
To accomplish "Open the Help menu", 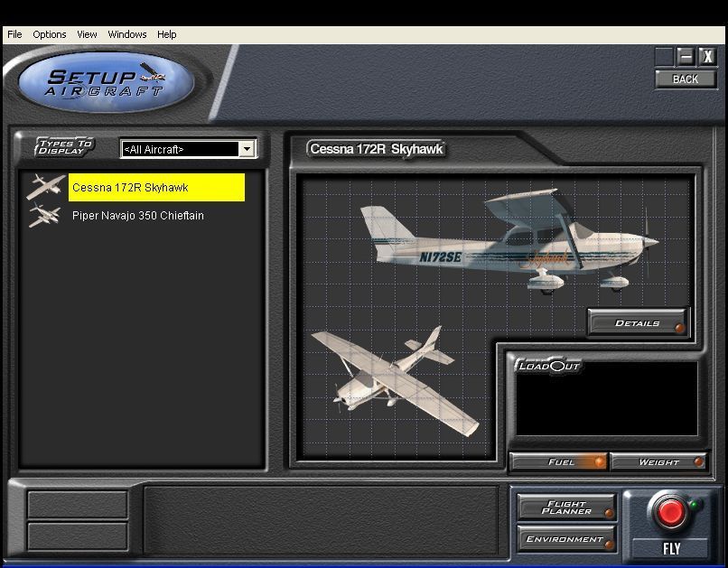I will pos(167,34).
